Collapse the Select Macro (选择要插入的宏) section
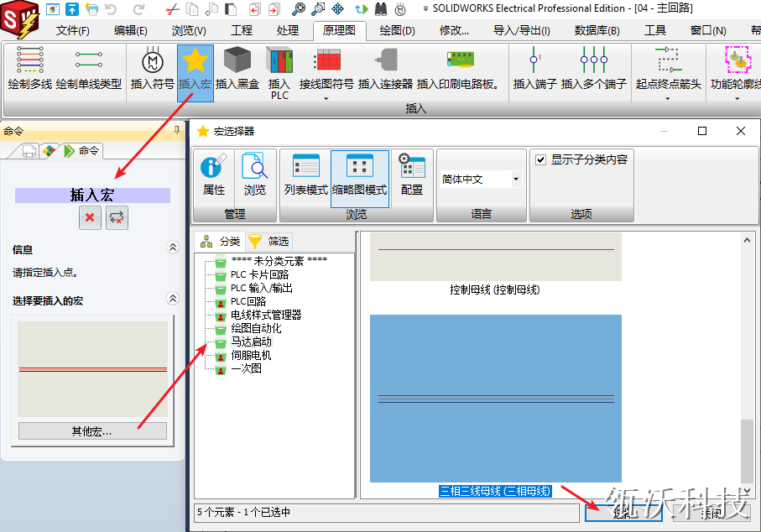This screenshot has height=532, width=761. [x=173, y=300]
